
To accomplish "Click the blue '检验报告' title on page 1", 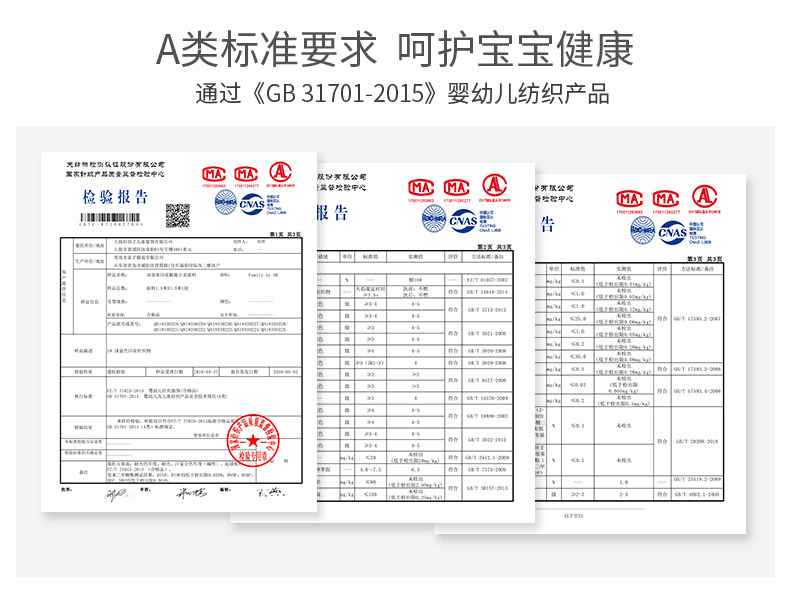I will [x=115, y=196].
